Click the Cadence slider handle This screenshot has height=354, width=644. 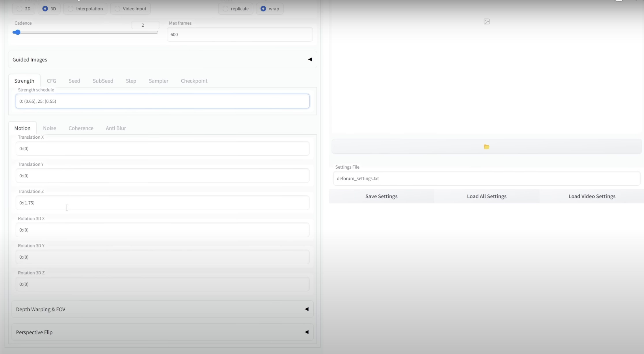point(17,32)
